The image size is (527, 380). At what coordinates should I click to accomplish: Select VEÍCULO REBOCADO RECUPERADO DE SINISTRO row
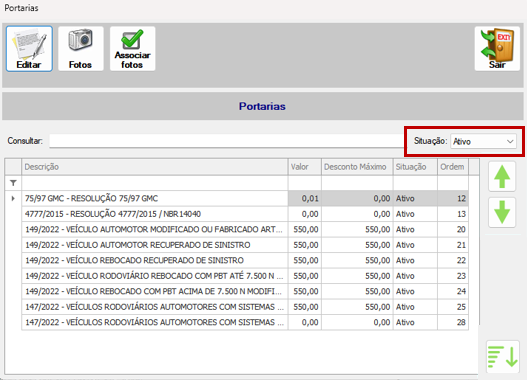245,260
